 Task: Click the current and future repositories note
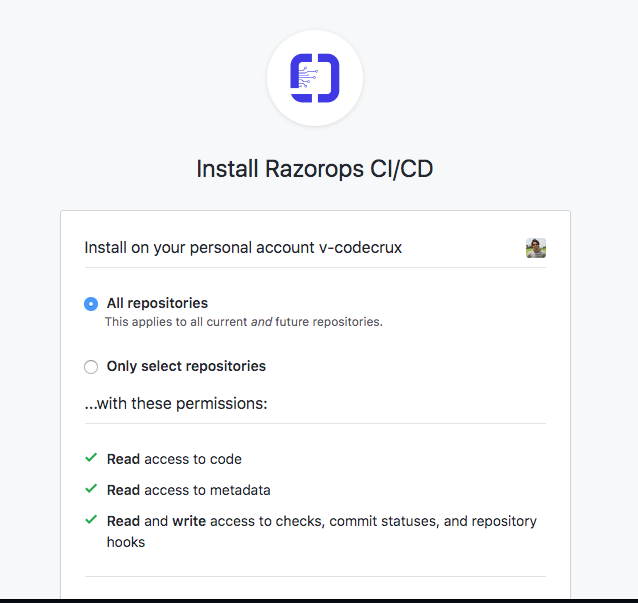pos(244,322)
